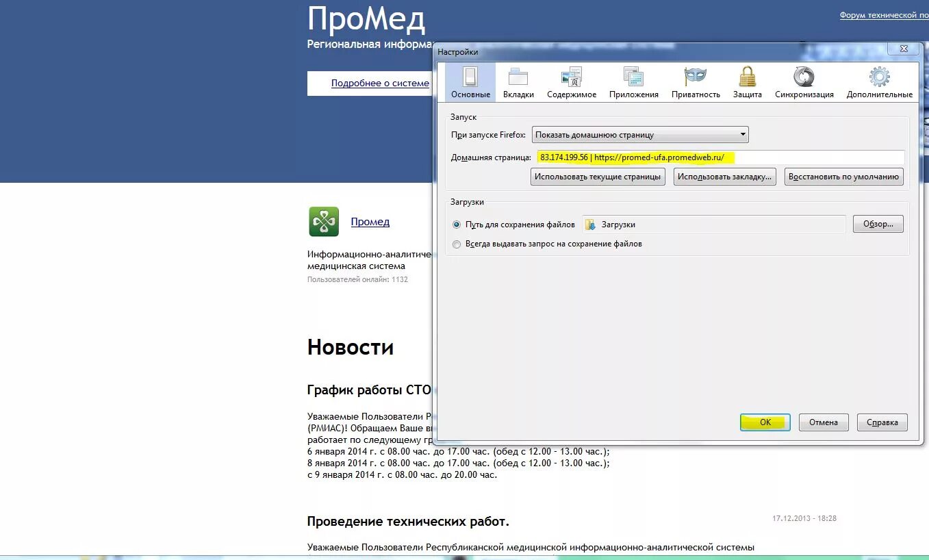Select Путь для сохранения файлов radio button
Screen dimensions: 929x560
(x=457, y=225)
